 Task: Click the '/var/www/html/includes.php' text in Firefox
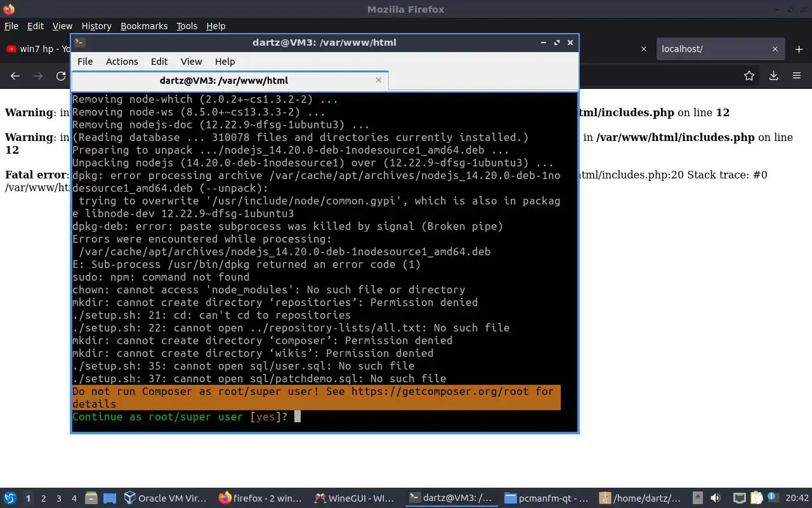point(675,137)
